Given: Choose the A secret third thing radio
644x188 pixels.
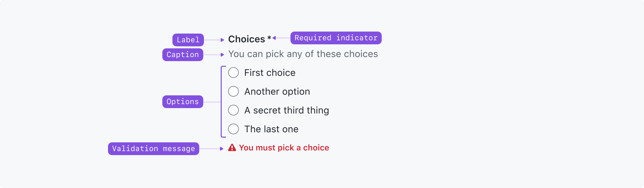Looking at the screenshot, I should tap(233, 110).
